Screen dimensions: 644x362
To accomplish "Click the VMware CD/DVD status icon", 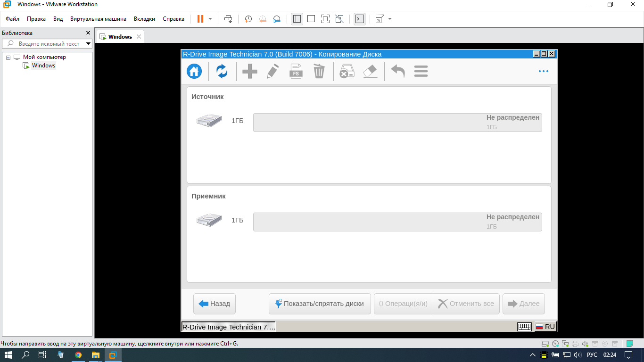I will [555, 344].
